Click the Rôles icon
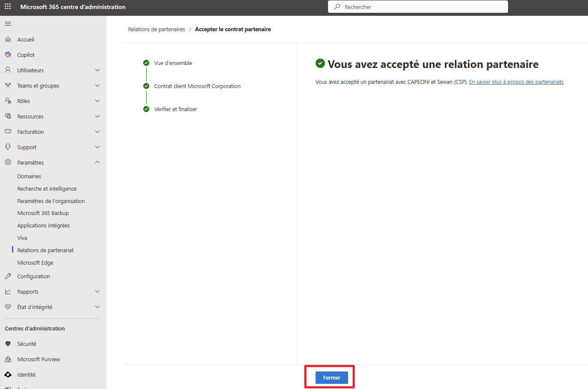The width and height of the screenshot is (588, 389). coord(8,101)
